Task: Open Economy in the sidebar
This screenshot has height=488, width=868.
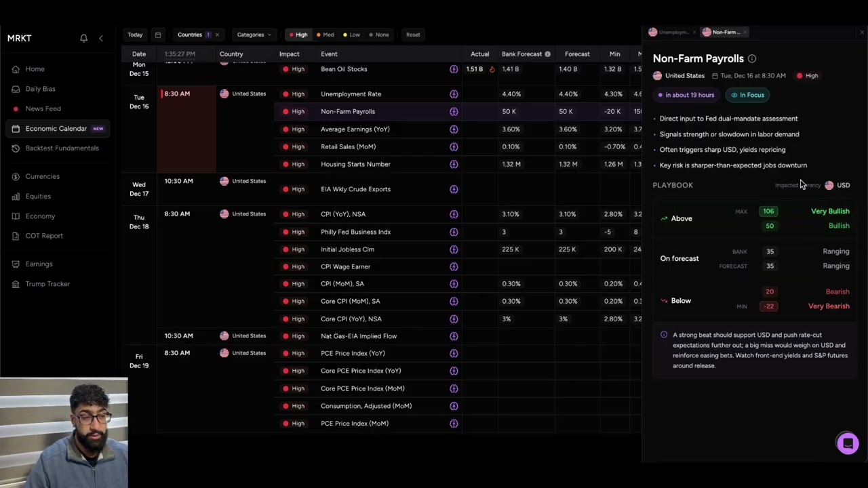Action: (40, 216)
